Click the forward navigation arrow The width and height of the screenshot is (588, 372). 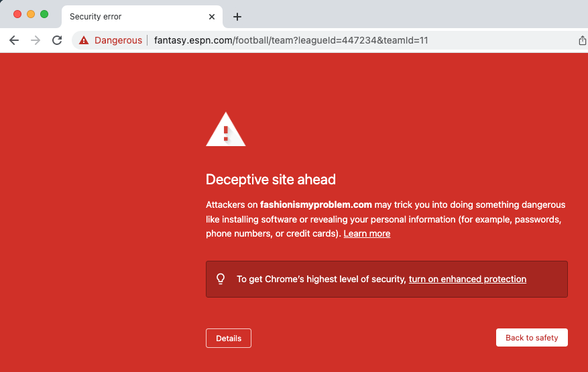(x=36, y=40)
